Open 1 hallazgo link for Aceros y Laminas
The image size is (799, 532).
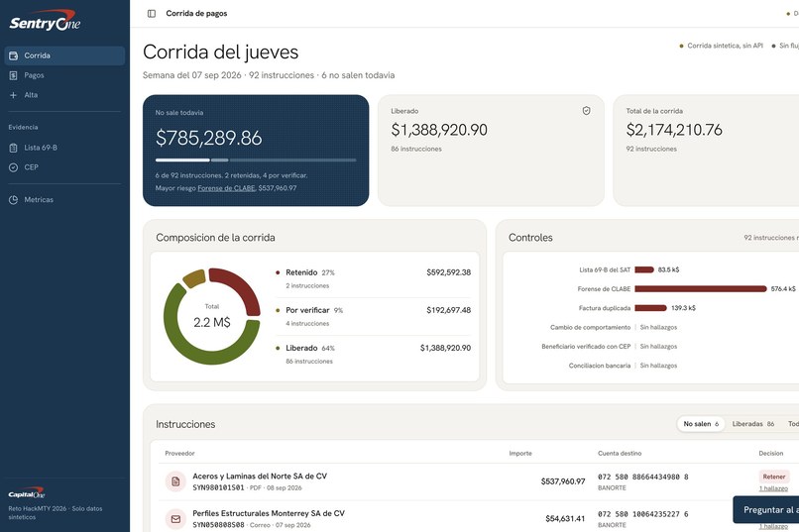click(773, 488)
